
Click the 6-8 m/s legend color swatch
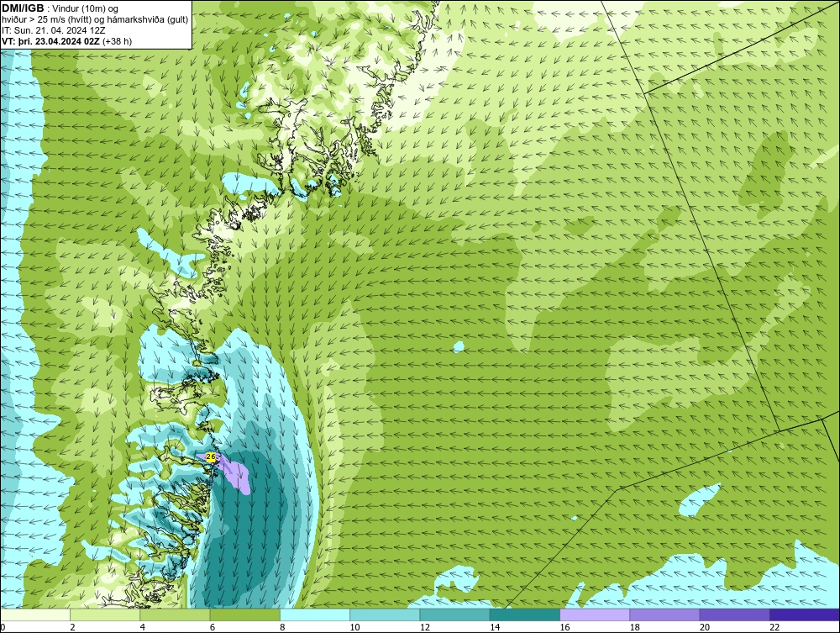pos(244,615)
